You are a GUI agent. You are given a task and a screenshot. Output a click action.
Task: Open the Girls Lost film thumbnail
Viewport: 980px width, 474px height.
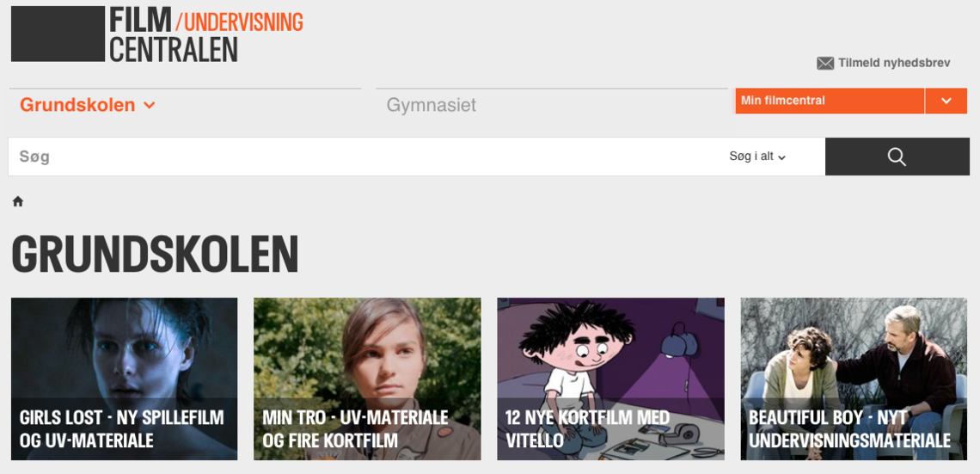point(125,379)
